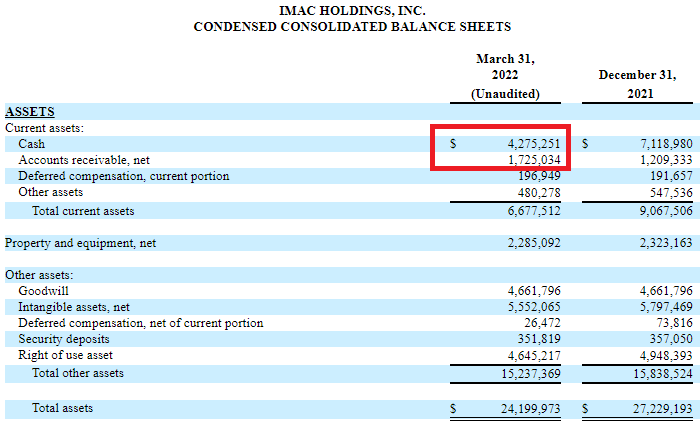Click the Total current assets label
The image size is (700, 425).
coord(83,211)
